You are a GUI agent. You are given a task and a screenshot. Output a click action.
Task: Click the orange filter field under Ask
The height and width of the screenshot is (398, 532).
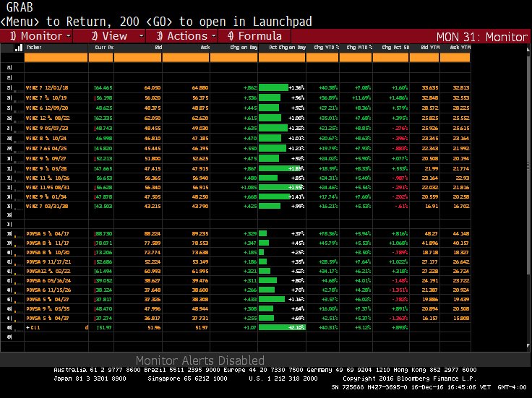point(186,58)
